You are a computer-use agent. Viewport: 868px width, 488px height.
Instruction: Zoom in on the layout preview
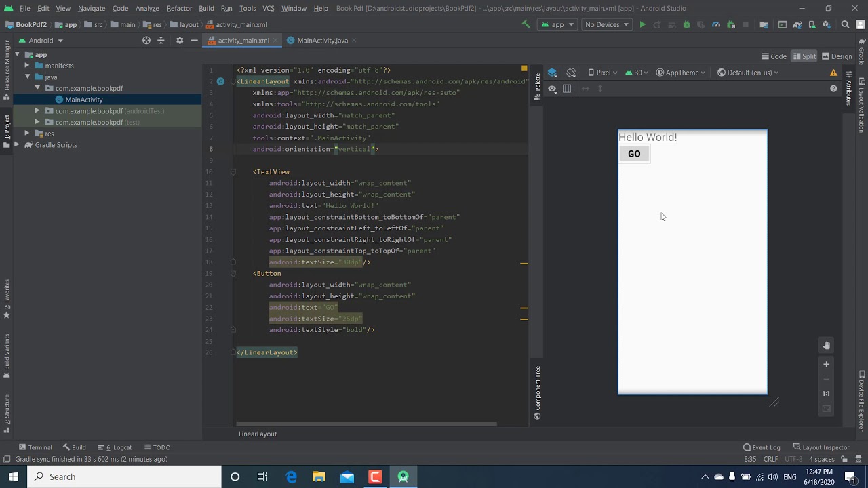826,364
